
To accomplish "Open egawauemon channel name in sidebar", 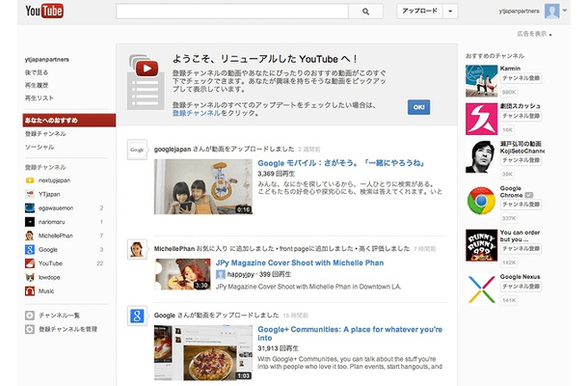I will (56, 208).
